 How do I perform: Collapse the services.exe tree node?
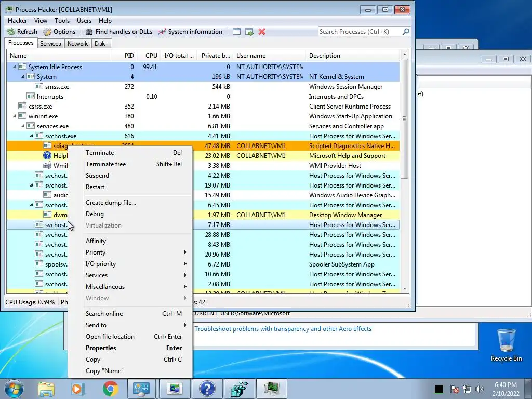(23, 126)
